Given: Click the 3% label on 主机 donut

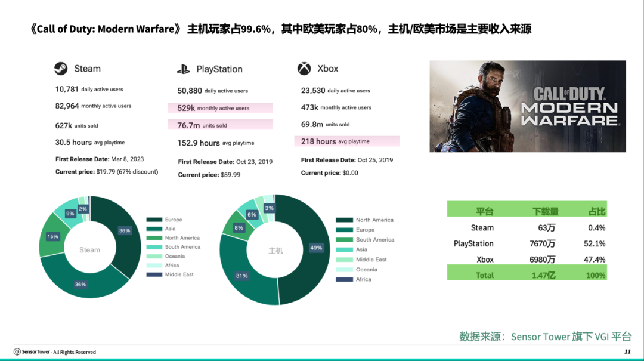Looking at the screenshot, I should pyautogui.click(x=269, y=208).
